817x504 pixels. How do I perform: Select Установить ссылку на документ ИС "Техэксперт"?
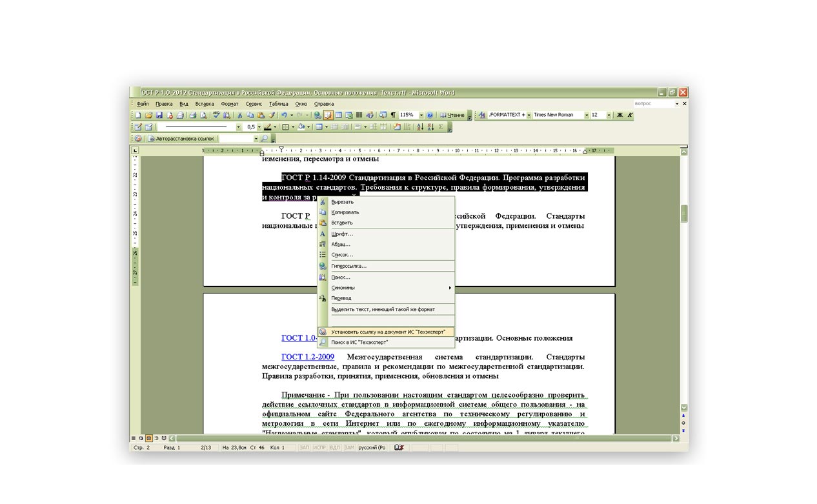click(386, 332)
